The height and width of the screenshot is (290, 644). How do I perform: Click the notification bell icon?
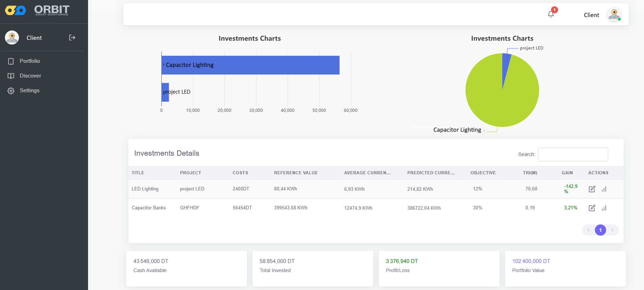pos(551,14)
